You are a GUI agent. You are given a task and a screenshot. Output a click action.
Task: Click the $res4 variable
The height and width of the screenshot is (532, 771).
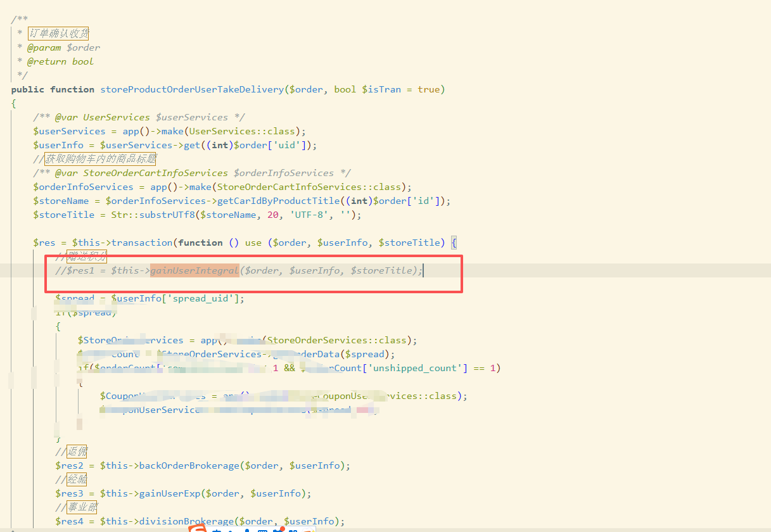pos(69,521)
